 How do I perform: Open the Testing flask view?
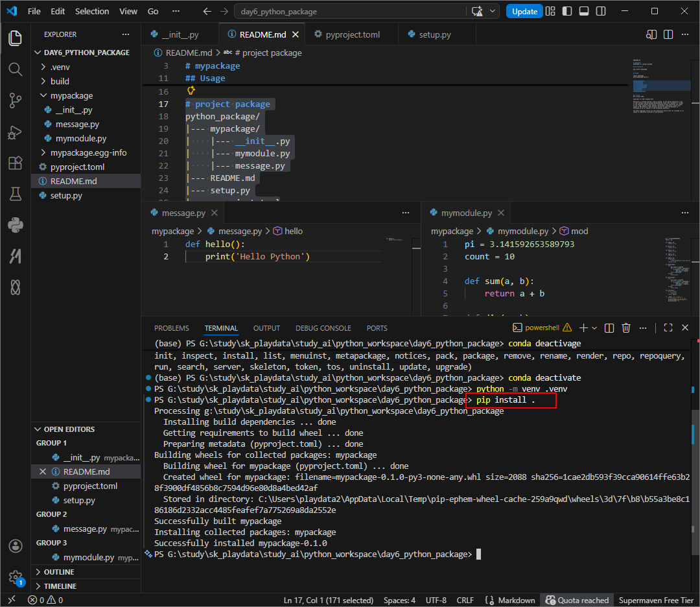[15, 194]
